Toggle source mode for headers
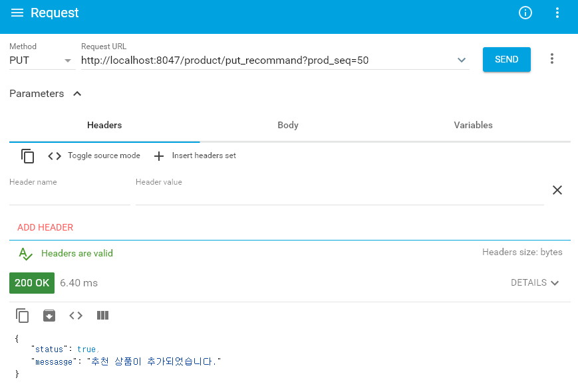 click(x=94, y=155)
